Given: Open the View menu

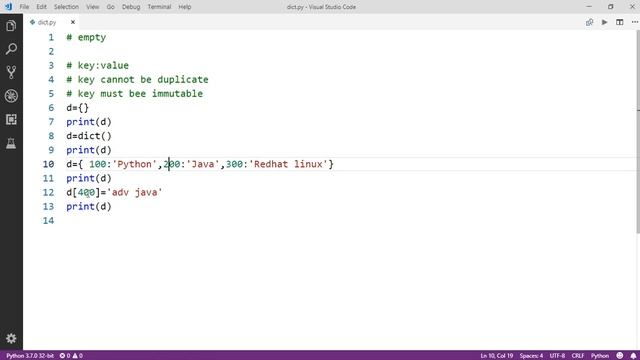Looking at the screenshot, I should coord(93,7).
